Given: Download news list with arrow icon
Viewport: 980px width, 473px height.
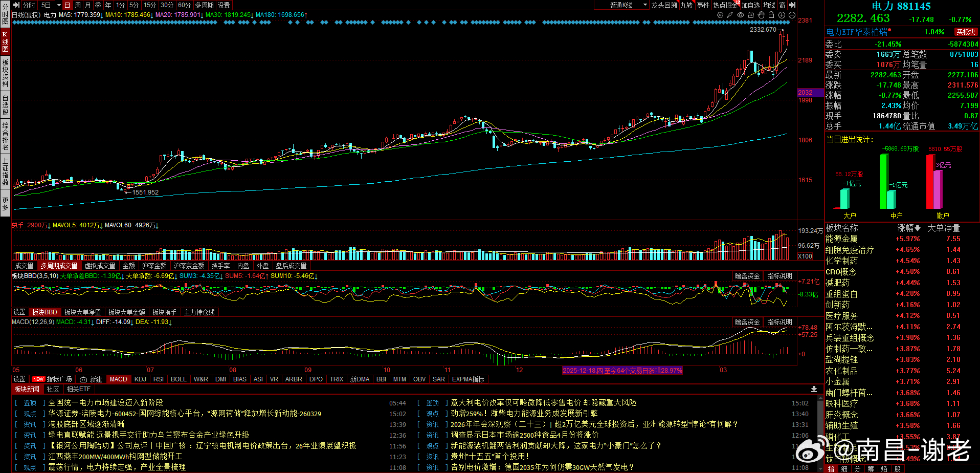Looking at the screenshot, I should 814,389.
